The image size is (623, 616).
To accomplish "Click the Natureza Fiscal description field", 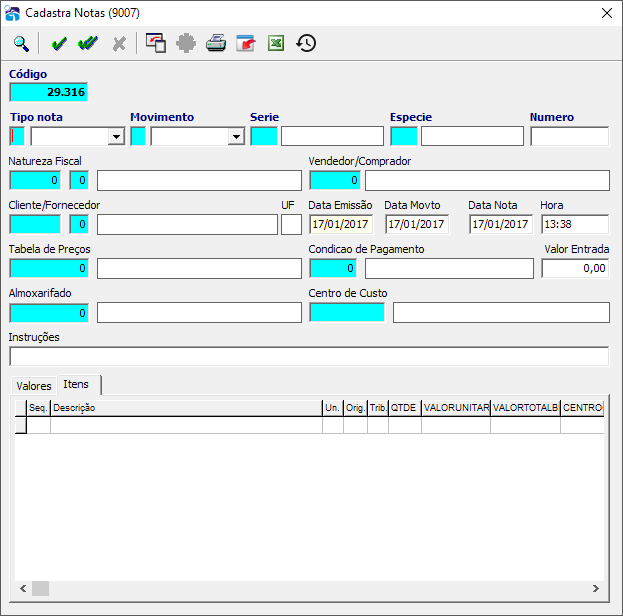I will pyautogui.click(x=199, y=180).
